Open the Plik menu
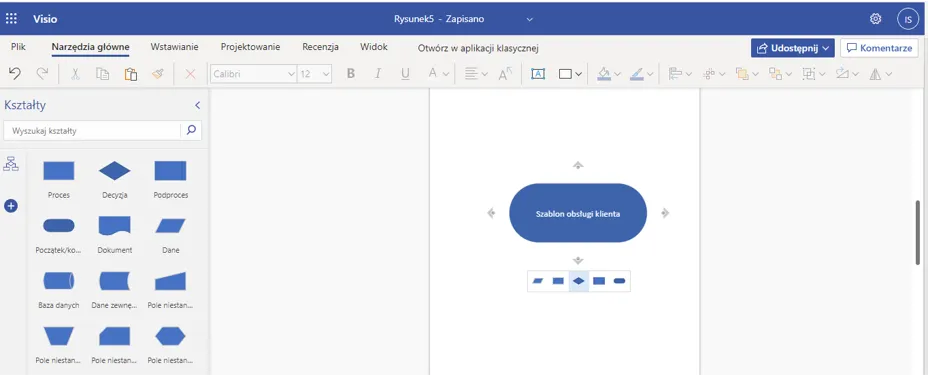This screenshot has height=375, width=928. (x=18, y=47)
